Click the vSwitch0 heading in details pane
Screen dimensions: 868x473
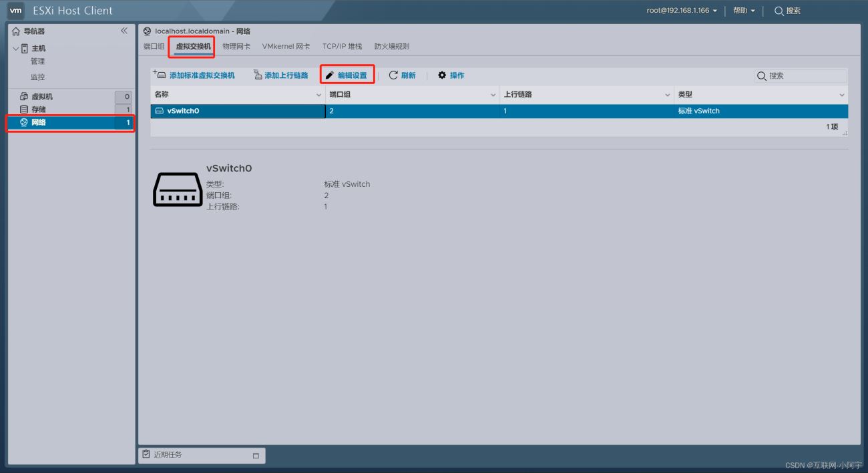click(x=229, y=169)
